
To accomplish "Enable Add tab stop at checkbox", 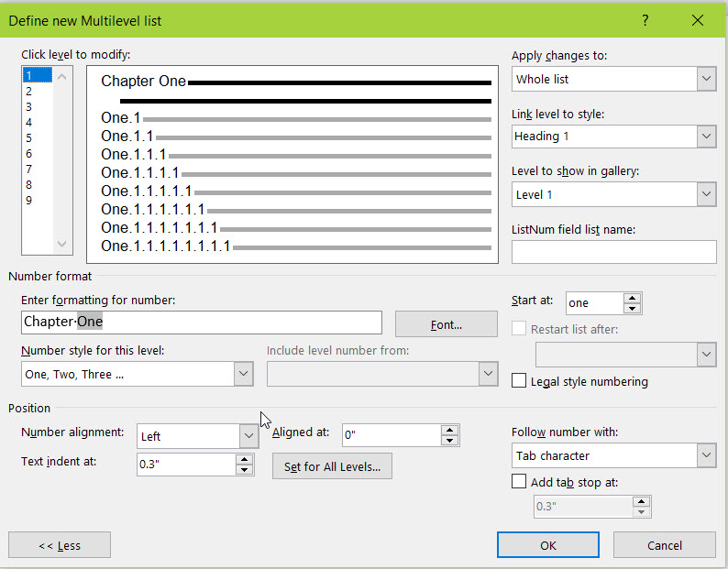I will [x=519, y=481].
